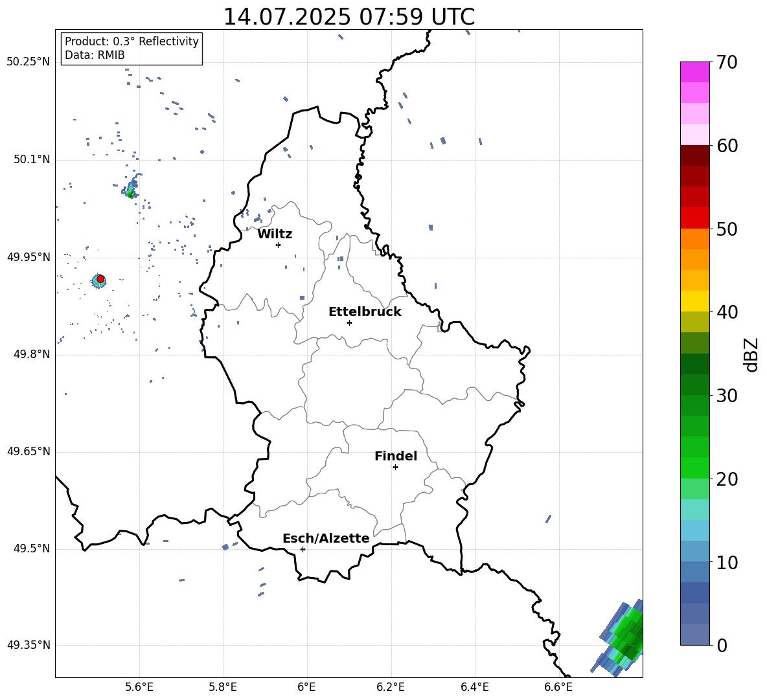Click the 'dBZ' colorbar axis label

click(751, 354)
